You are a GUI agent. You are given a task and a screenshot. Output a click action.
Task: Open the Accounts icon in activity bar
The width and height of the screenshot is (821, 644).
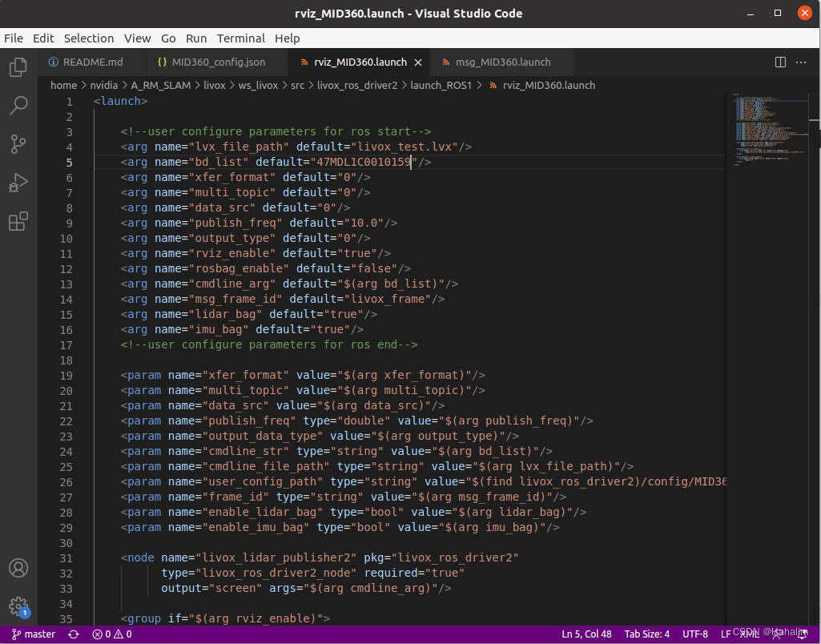pyautogui.click(x=18, y=568)
